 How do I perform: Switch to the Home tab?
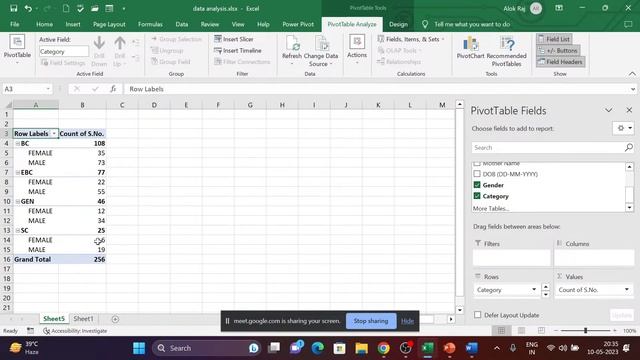tap(44, 24)
